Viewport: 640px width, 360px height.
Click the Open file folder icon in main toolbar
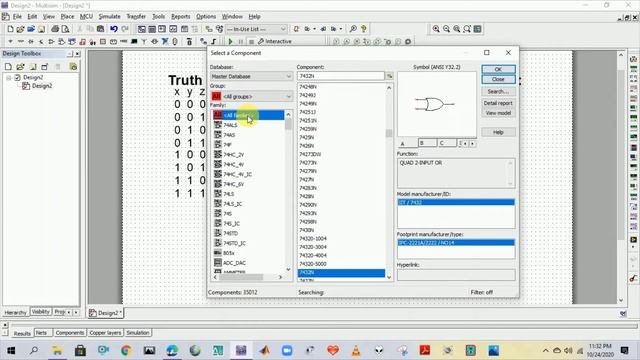tap(20, 29)
